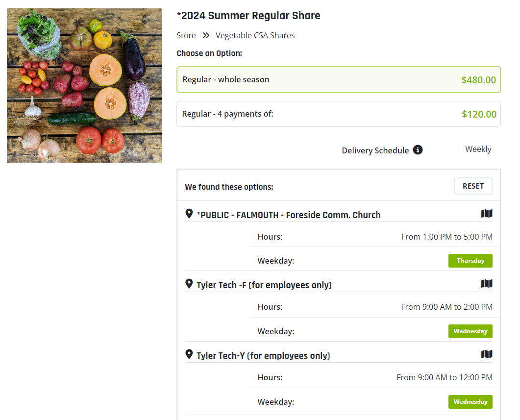Open Vegetable CSA Shares category link
Viewport: 520px width, 420px height.
pos(255,35)
